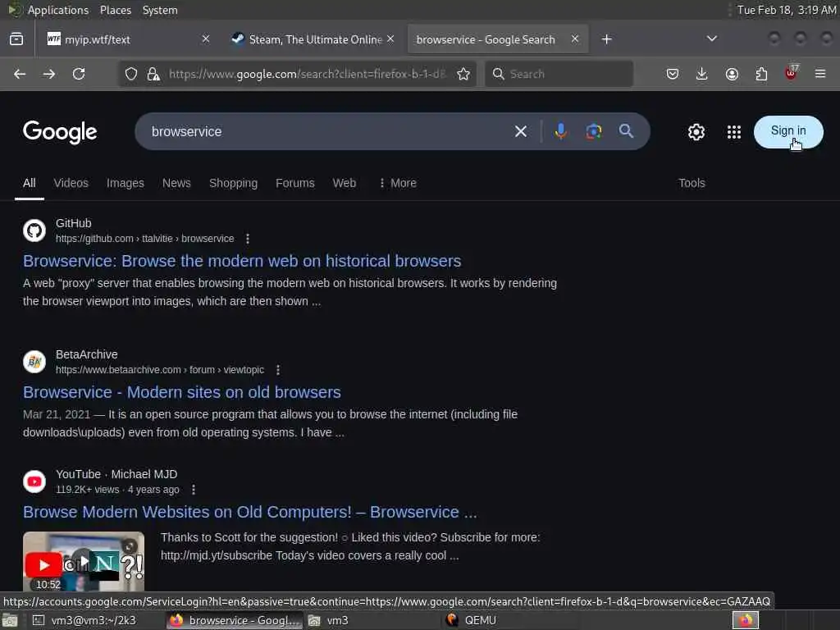This screenshot has height=630, width=840.
Task: Open the Tools search options
Action: (692, 183)
